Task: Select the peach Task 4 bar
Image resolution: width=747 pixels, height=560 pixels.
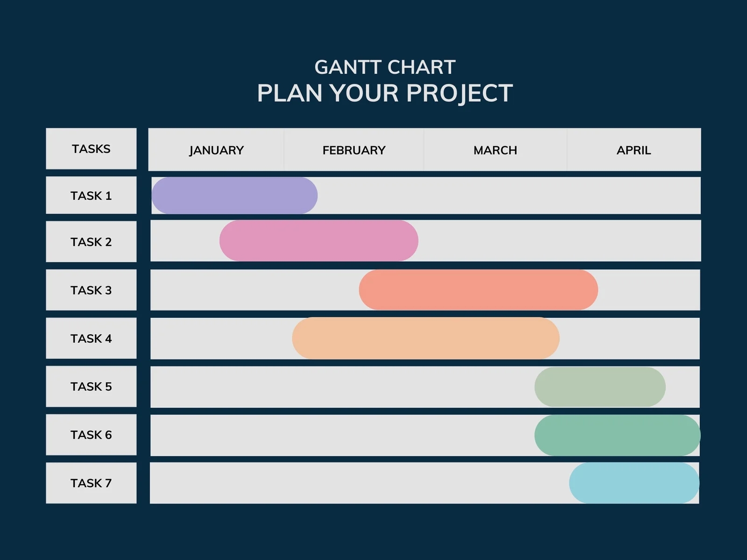Action: coord(425,338)
